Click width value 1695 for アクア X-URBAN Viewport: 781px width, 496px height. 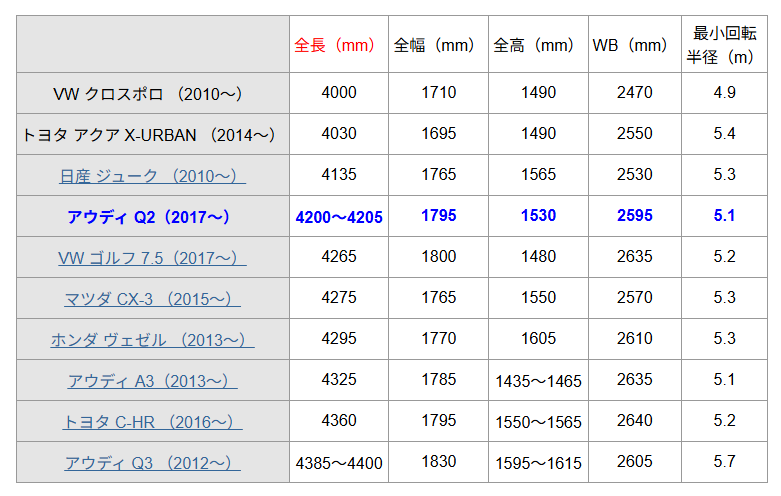point(438,133)
